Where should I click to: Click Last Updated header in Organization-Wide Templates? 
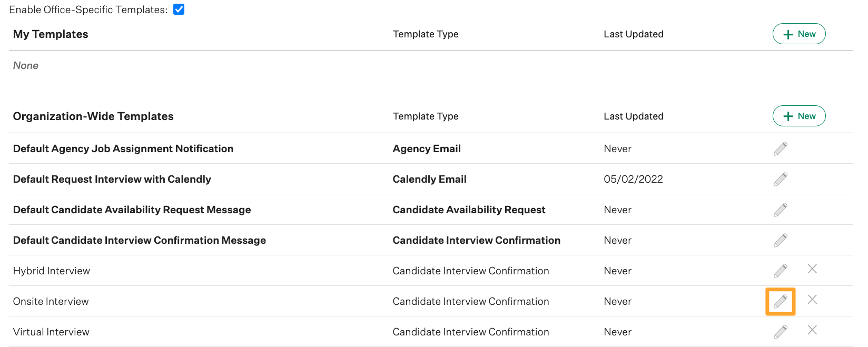click(x=634, y=116)
